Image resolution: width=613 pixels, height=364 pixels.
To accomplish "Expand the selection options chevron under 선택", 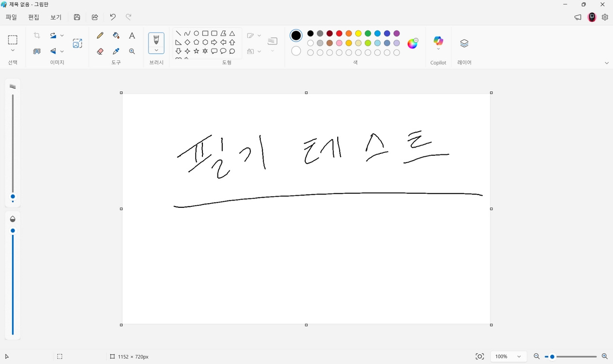I will pos(13,50).
